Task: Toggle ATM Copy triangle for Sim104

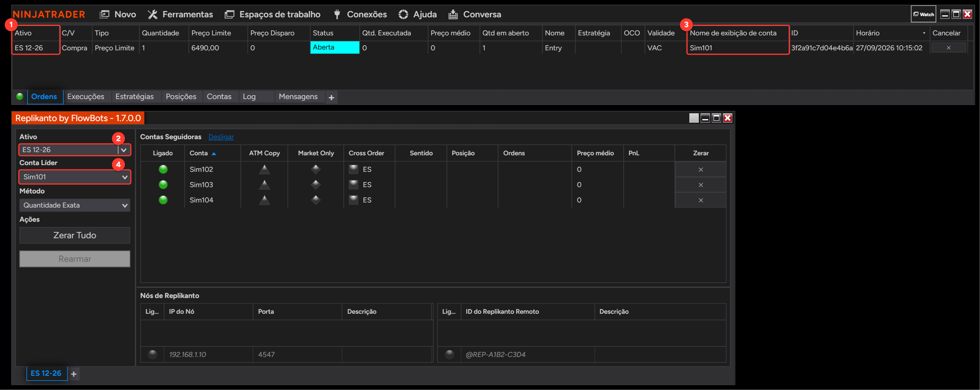Action: pos(264,200)
